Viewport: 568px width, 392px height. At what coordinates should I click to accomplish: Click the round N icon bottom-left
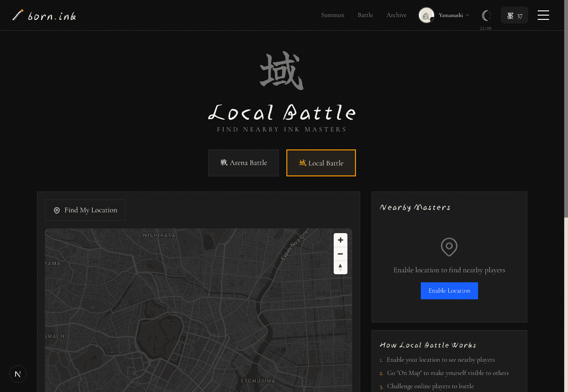coord(18,374)
